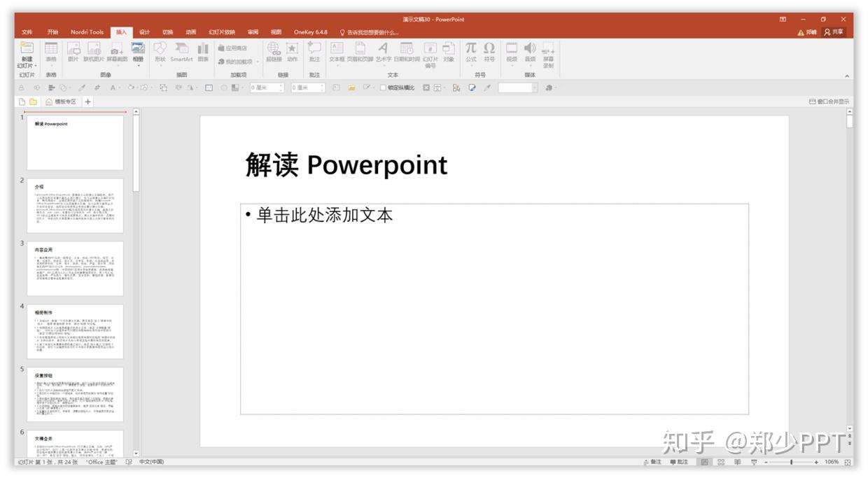This screenshot has width=868, height=478.
Task: Switch to the 切换 (Transitions) tab
Action: (x=167, y=32)
